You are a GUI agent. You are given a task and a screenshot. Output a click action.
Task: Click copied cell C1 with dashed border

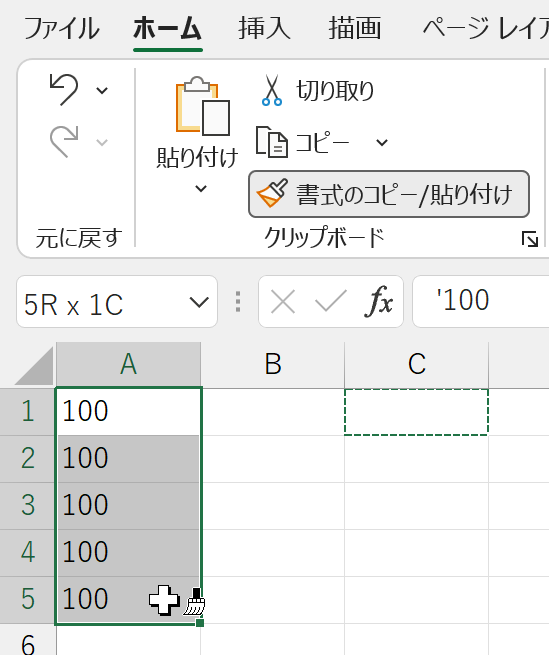click(x=417, y=412)
